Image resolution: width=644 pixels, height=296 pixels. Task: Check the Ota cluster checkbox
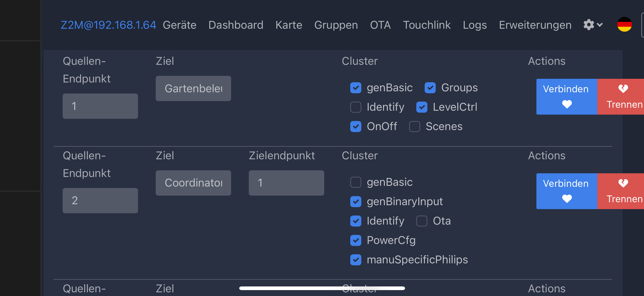[421, 221]
